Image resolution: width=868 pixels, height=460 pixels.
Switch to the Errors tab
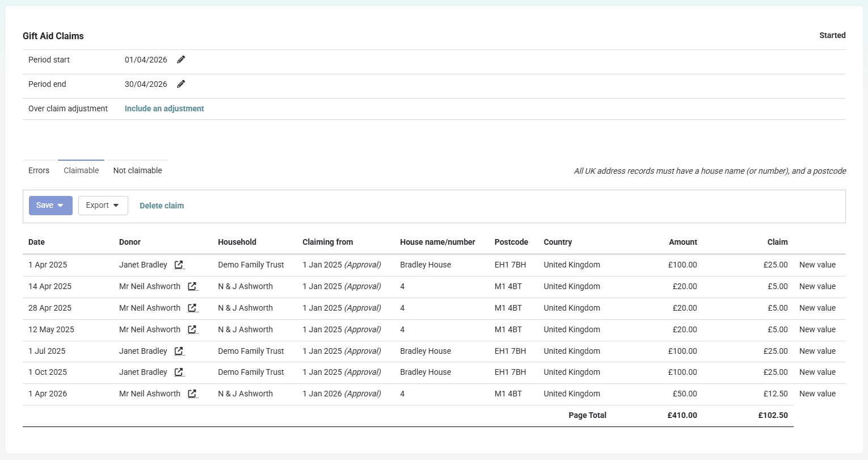point(39,170)
